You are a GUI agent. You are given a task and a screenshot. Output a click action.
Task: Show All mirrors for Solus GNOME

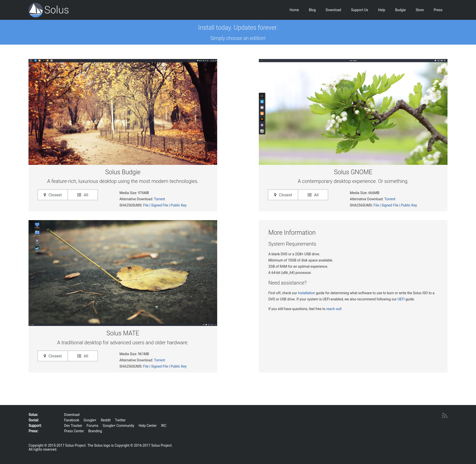point(313,195)
